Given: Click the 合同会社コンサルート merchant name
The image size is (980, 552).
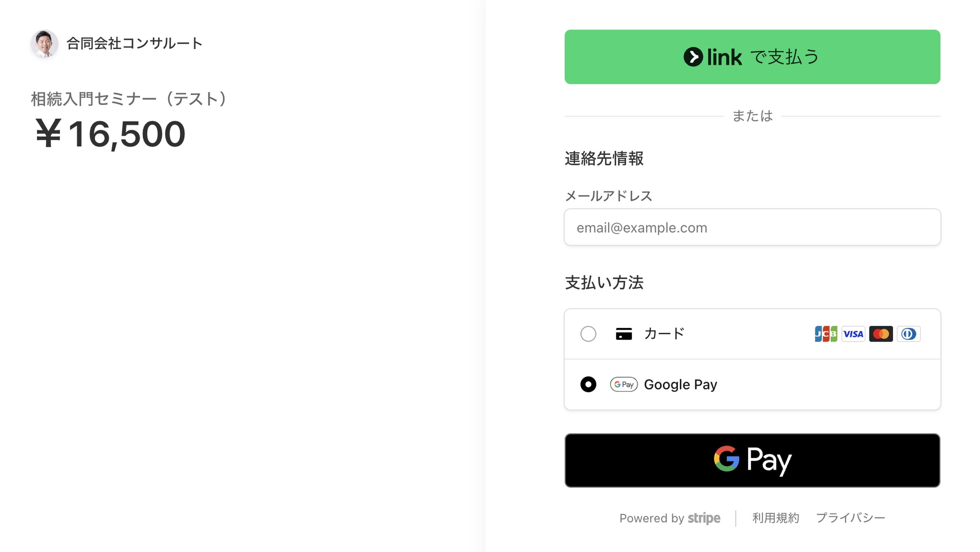Looking at the screenshot, I should [134, 44].
